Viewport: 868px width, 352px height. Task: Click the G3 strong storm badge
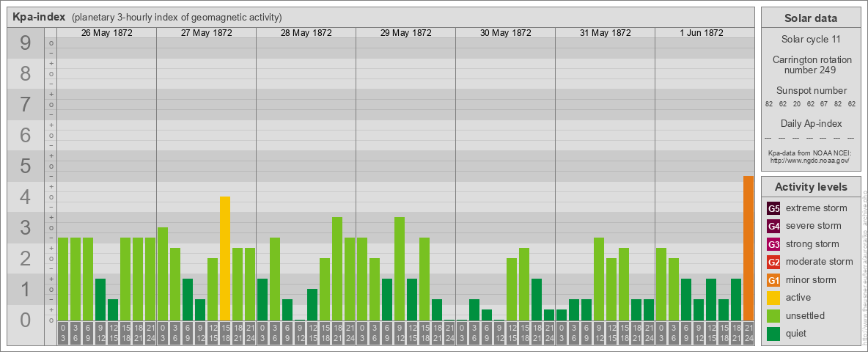[x=773, y=244]
